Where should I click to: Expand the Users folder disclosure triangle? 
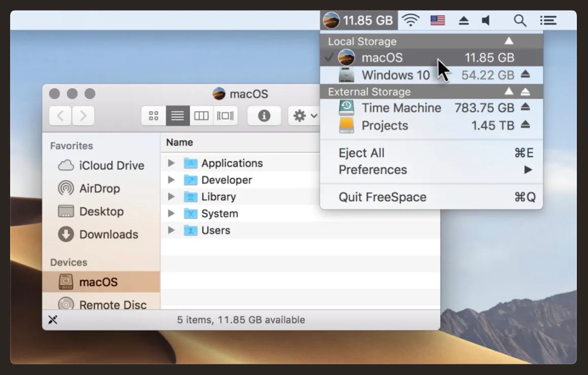(x=171, y=230)
